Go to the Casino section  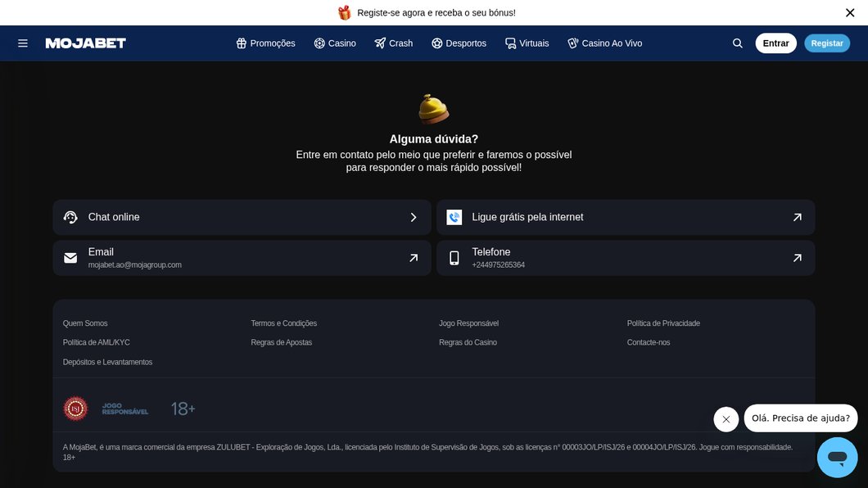click(x=335, y=43)
